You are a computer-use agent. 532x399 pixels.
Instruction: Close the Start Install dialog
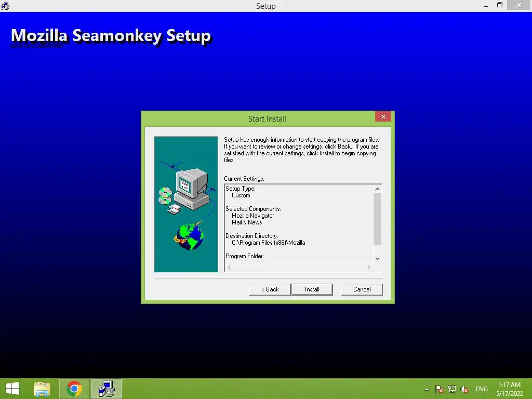tap(383, 117)
